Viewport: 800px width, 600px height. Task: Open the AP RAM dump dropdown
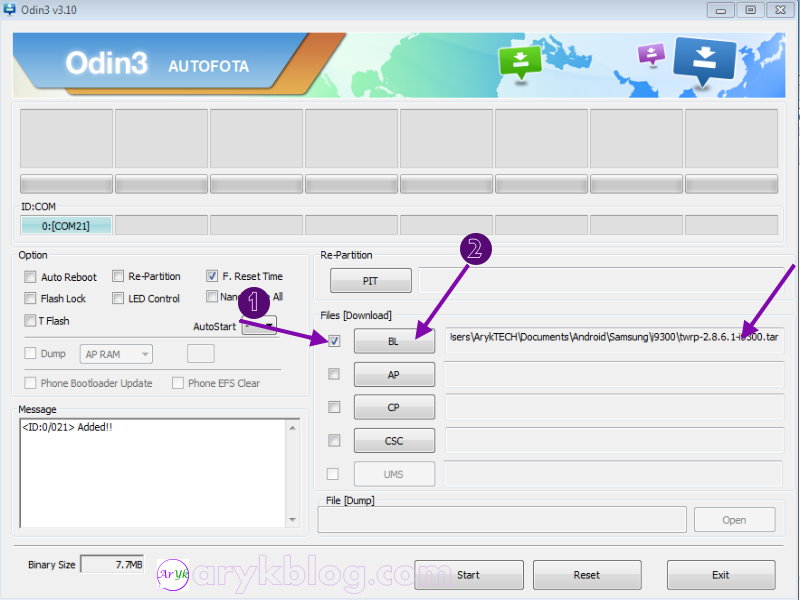click(x=116, y=354)
